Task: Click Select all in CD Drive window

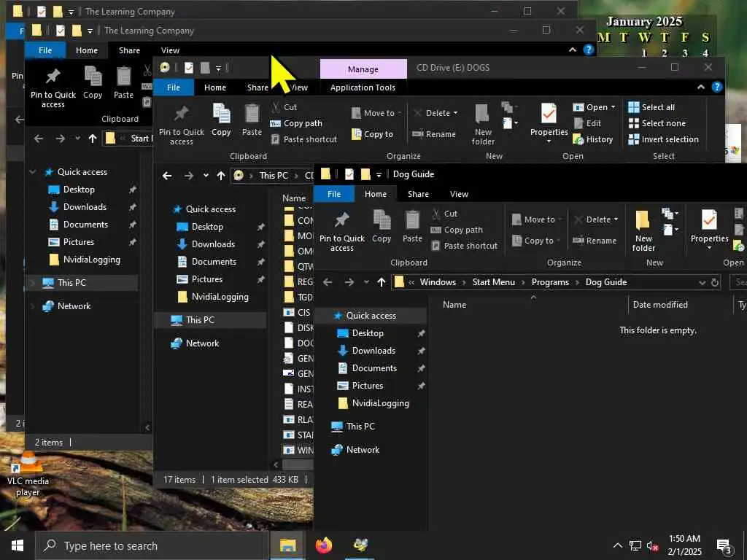Action: pos(651,107)
